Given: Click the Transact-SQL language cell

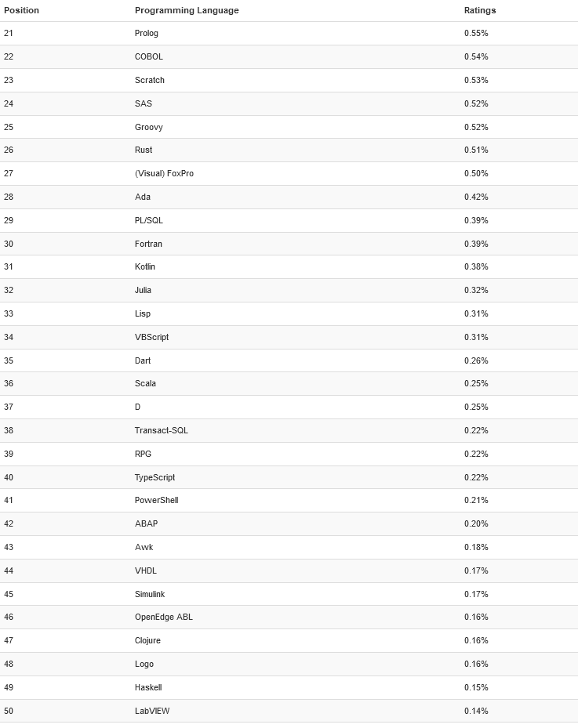Looking at the screenshot, I should [x=162, y=430].
